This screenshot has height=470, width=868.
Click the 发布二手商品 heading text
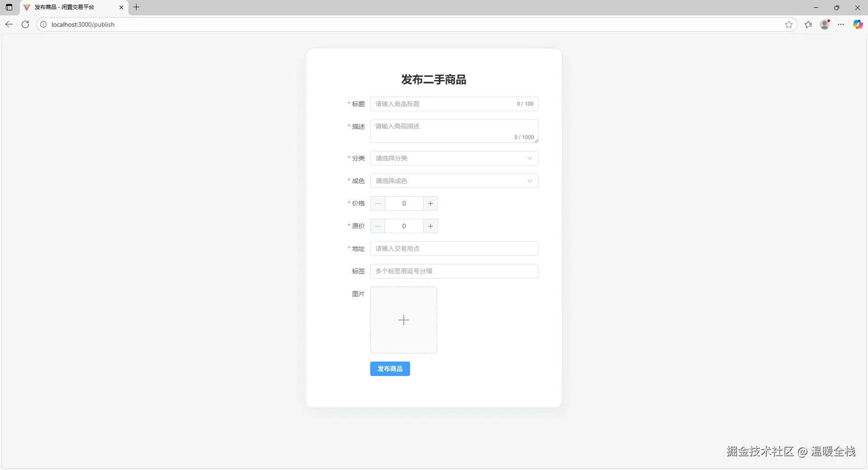click(x=434, y=80)
